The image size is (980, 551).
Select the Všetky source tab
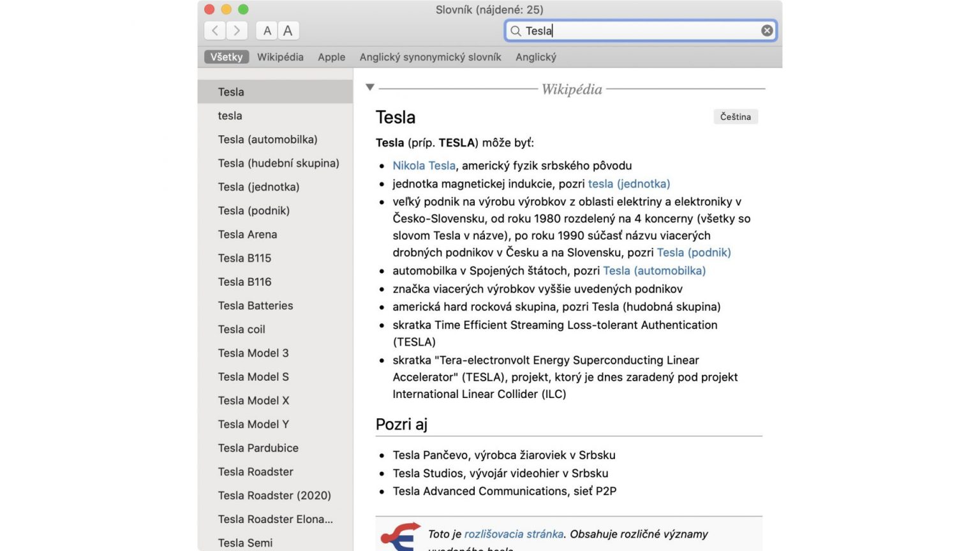(226, 57)
